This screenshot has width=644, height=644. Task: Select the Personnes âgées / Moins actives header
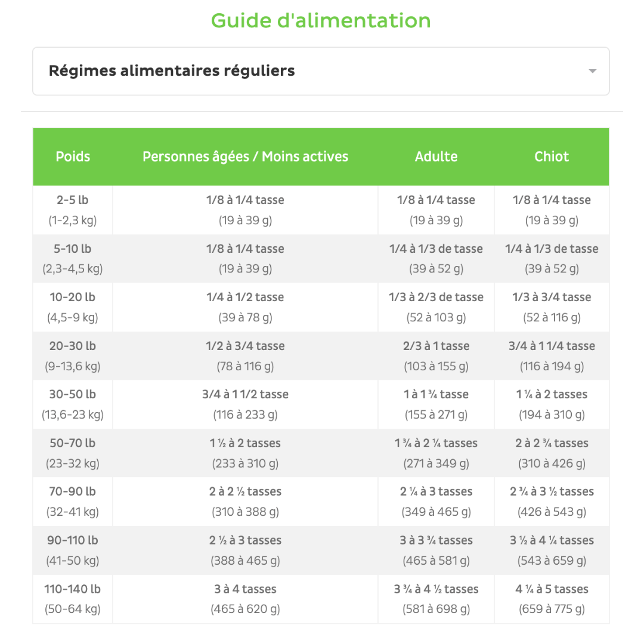coord(245,156)
